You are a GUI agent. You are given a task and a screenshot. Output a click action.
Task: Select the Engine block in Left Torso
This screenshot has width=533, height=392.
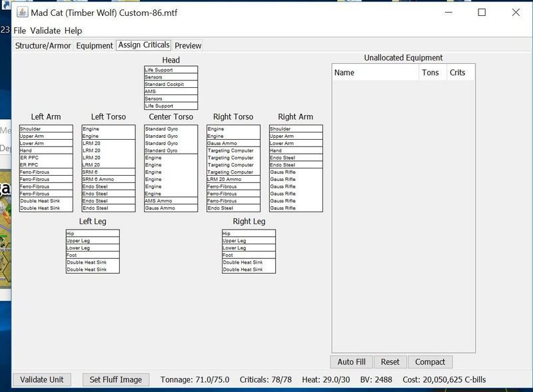click(x=109, y=132)
